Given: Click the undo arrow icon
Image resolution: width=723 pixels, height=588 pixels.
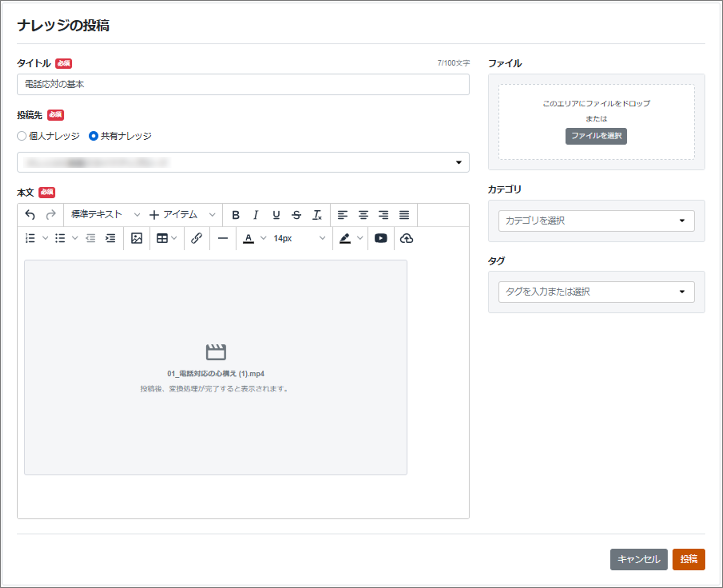Looking at the screenshot, I should click(30, 215).
